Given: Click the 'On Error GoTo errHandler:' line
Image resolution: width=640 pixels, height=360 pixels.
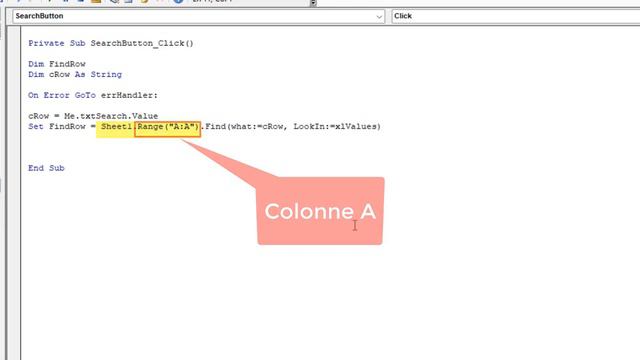Looking at the screenshot, I should pos(93,95).
